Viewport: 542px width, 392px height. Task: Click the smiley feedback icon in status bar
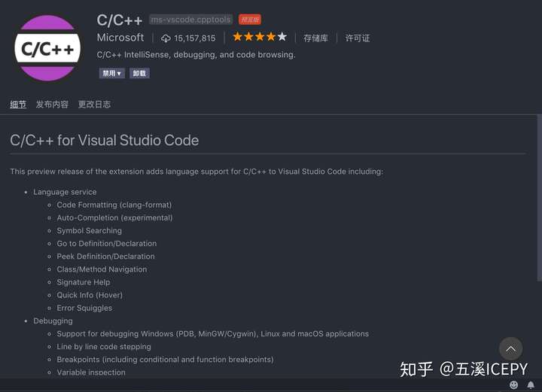point(513,384)
